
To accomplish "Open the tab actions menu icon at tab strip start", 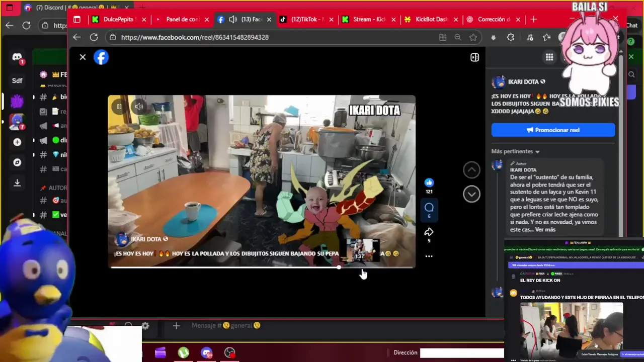I will pos(76,20).
